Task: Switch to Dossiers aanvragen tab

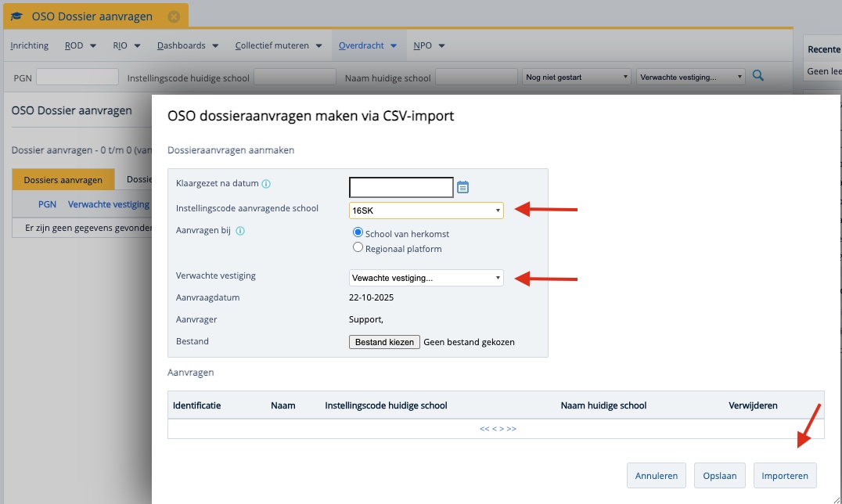Action: pos(63,180)
